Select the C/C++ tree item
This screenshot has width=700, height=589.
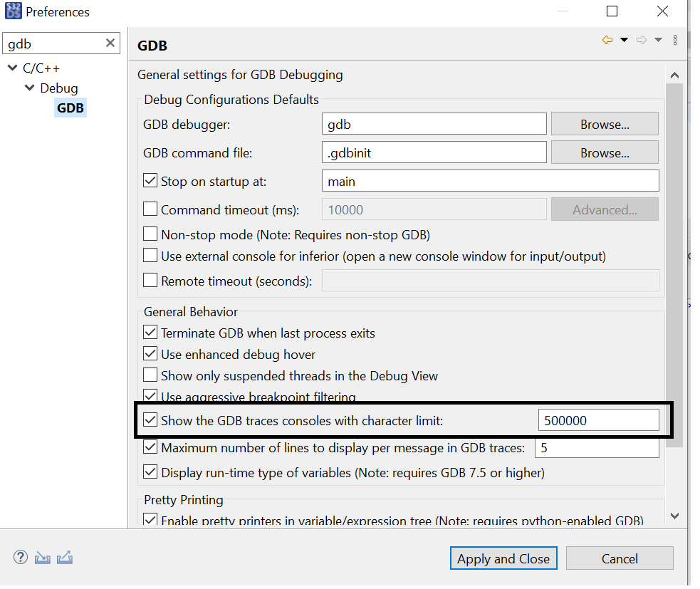pos(41,68)
